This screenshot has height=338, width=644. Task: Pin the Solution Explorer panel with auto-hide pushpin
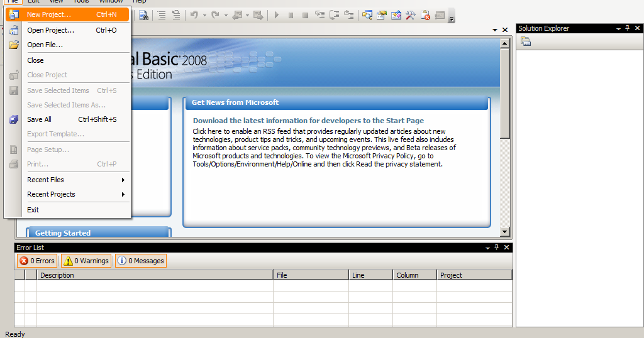(x=627, y=28)
